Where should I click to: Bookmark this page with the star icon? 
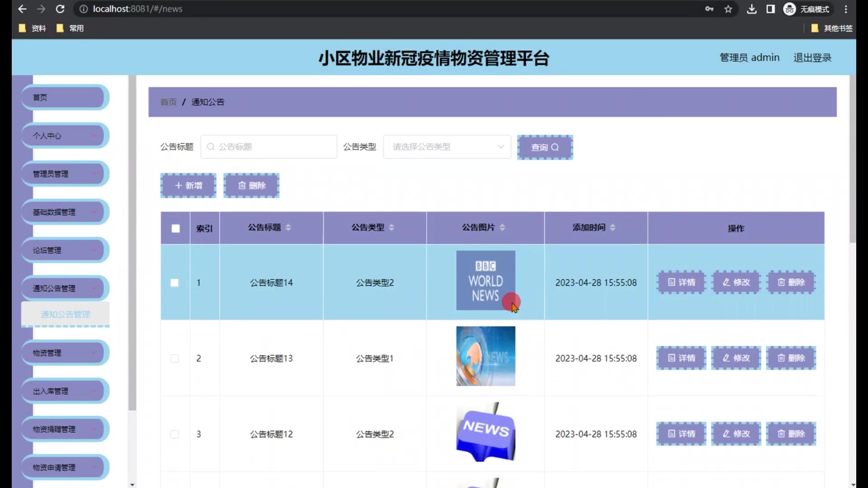click(728, 9)
